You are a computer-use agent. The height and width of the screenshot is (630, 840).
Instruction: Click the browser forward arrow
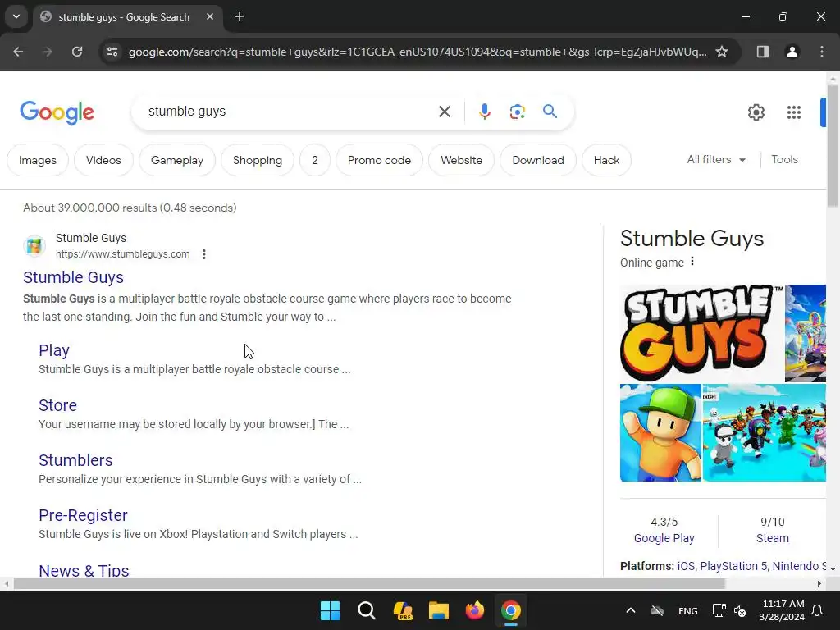coord(48,52)
